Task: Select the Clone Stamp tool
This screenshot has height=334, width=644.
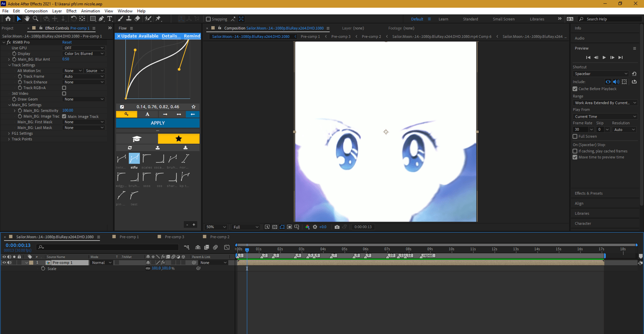Action: point(129,19)
